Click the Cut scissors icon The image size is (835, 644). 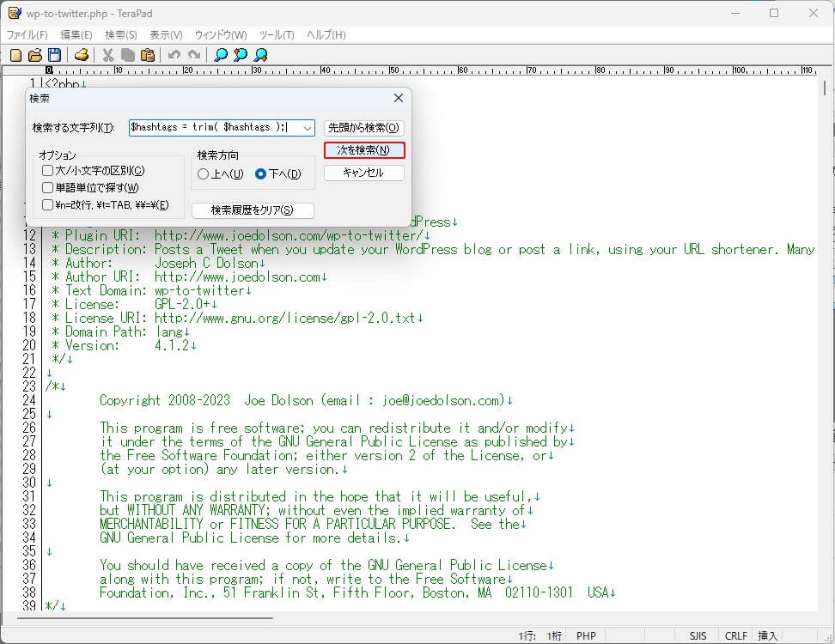108,55
